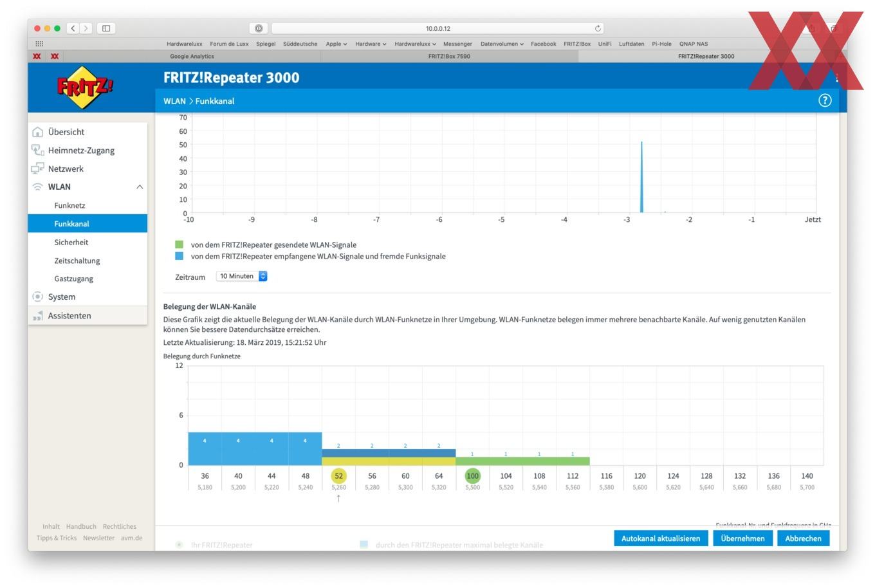875x588 pixels.
Task: Click the Safari address bar 10.0.0.12
Action: (438, 28)
